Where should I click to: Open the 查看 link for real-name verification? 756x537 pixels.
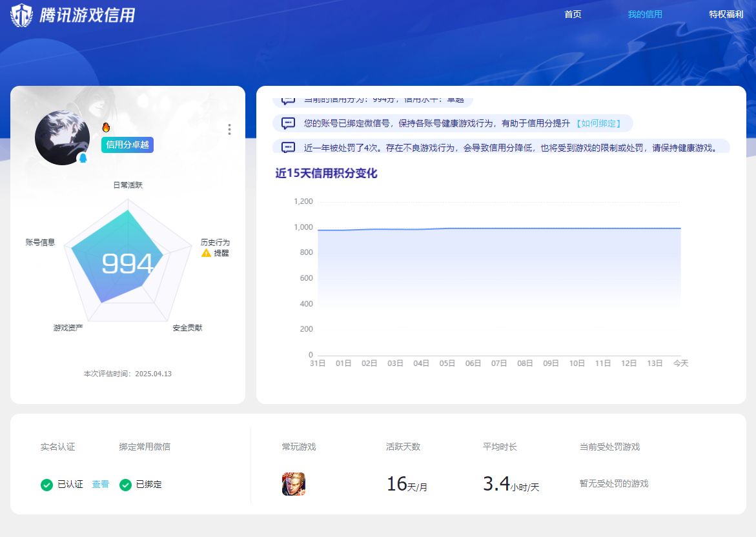100,484
